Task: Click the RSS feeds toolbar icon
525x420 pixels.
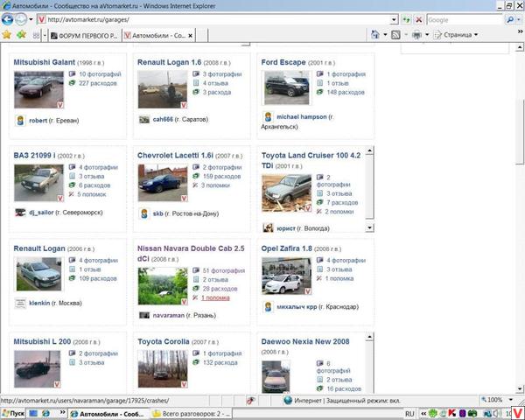Action: pyautogui.click(x=395, y=34)
